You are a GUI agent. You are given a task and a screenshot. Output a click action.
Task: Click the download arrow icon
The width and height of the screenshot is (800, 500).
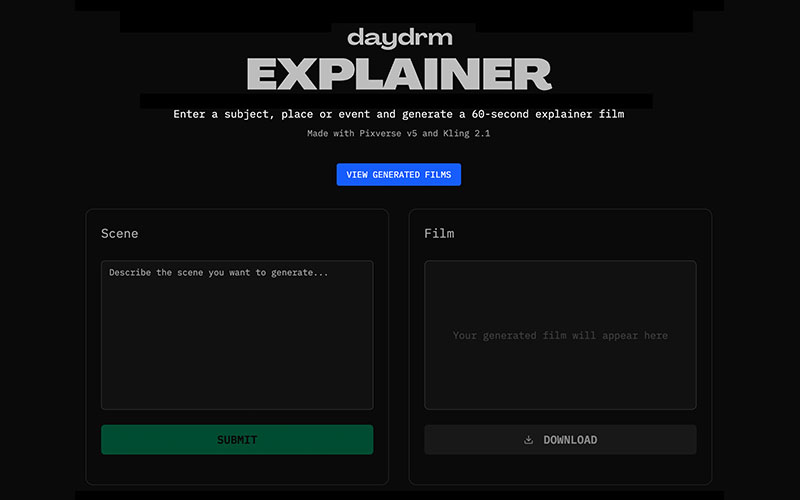(x=529, y=440)
